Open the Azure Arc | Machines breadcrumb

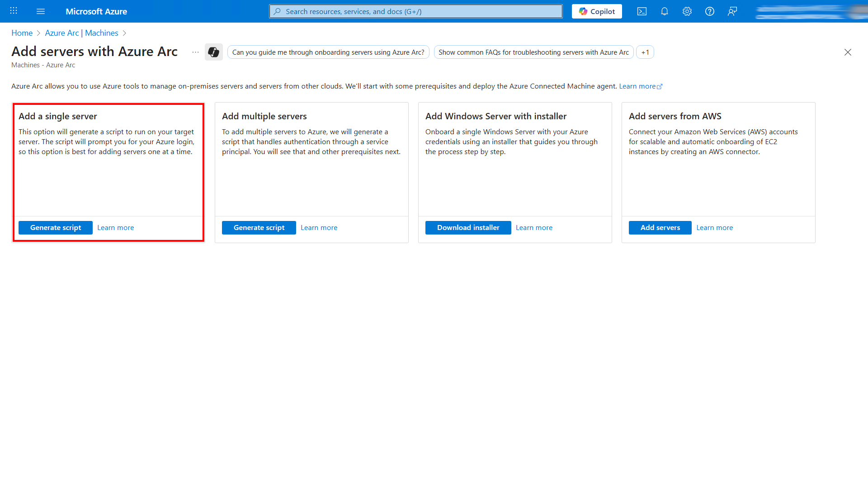point(81,33)
